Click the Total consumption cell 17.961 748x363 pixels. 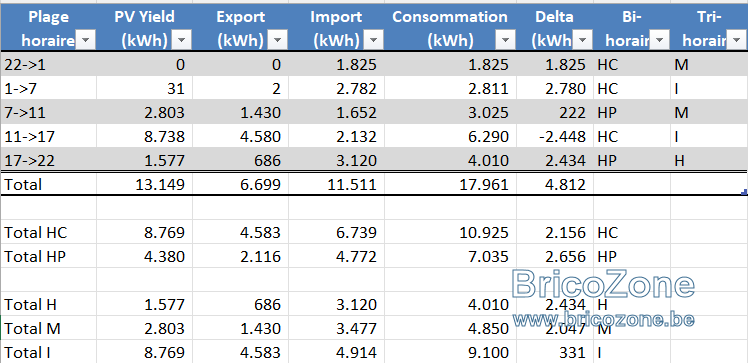[450, 184]
